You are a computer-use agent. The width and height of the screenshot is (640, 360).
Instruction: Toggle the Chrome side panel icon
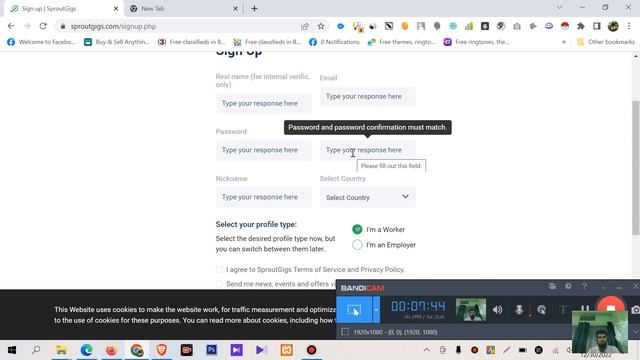click(597, 26)
